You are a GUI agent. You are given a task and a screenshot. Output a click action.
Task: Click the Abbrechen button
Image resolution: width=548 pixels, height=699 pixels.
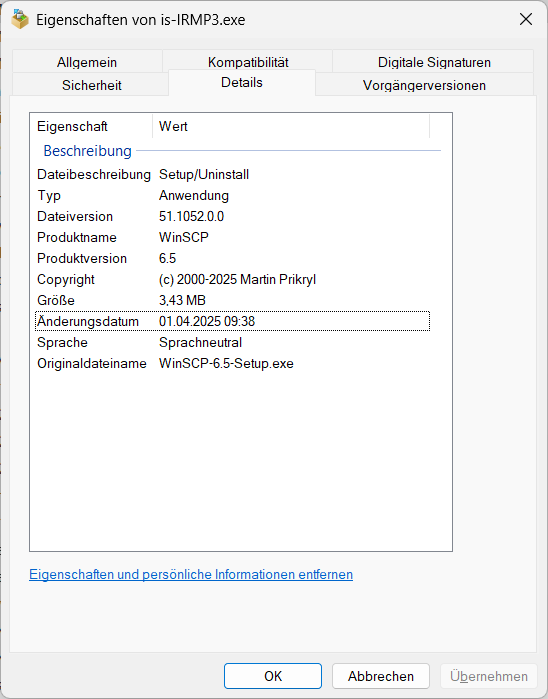point(381,676)
